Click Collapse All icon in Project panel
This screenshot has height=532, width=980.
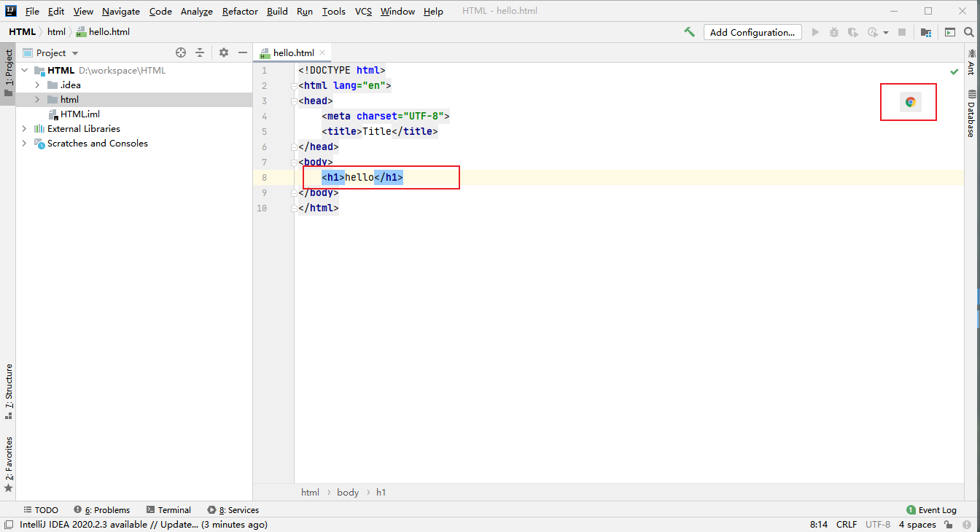(x=200, y=52)
